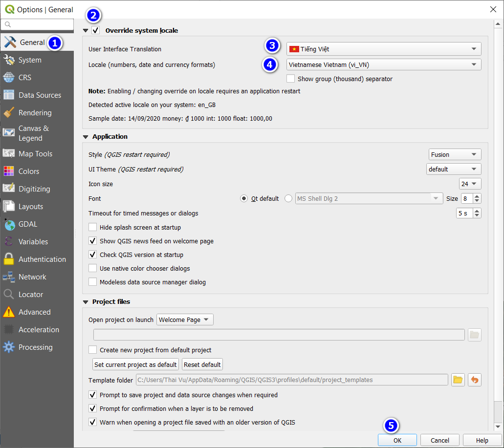The width and height of the screenshot is (504, 448).
Task: Click the Colors grid icon
Action: (x=9, y=171)
